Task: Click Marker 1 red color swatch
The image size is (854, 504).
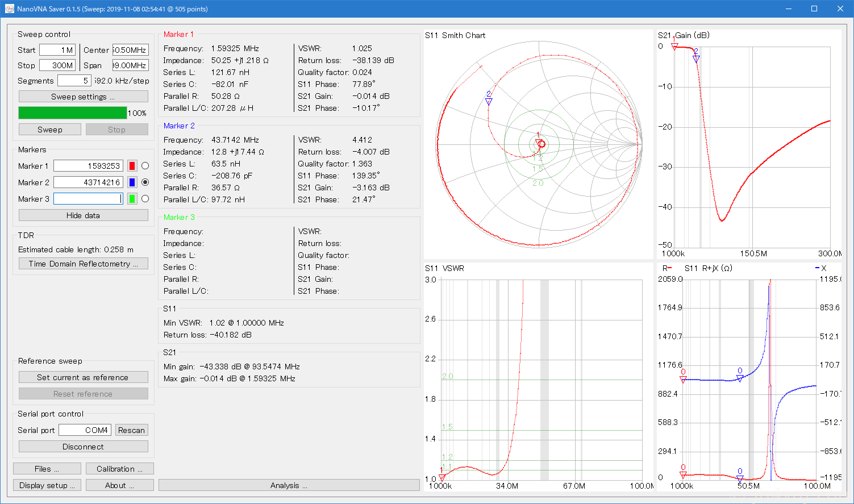Action: point(132,166)
